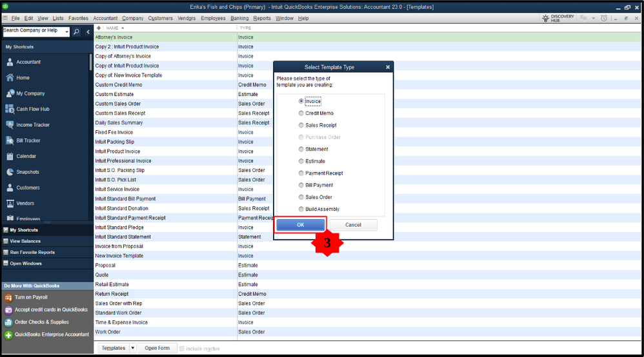Select the Sales Receipt radio button
Viewport: 644px width, 357px height.
(x=301, y=125)
